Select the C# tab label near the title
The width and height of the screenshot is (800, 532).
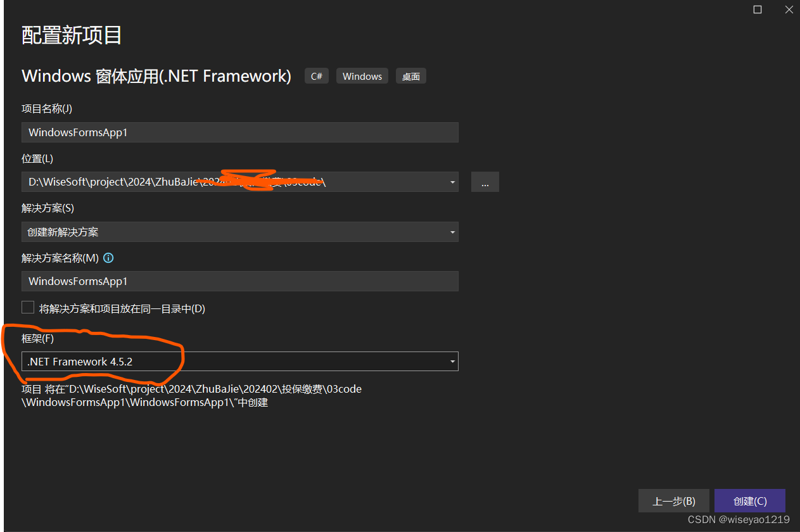point(316,75)
